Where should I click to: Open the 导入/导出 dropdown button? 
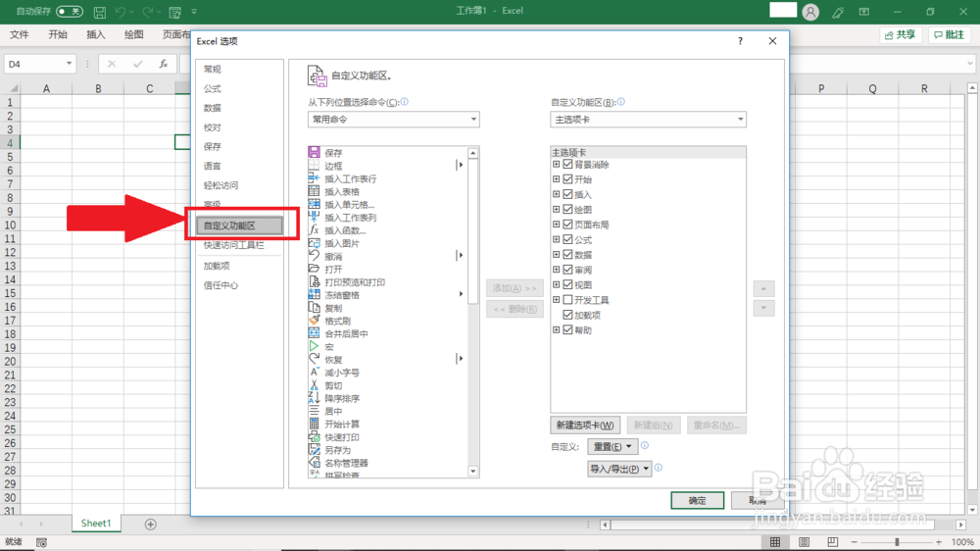click(x=619, y=469)
